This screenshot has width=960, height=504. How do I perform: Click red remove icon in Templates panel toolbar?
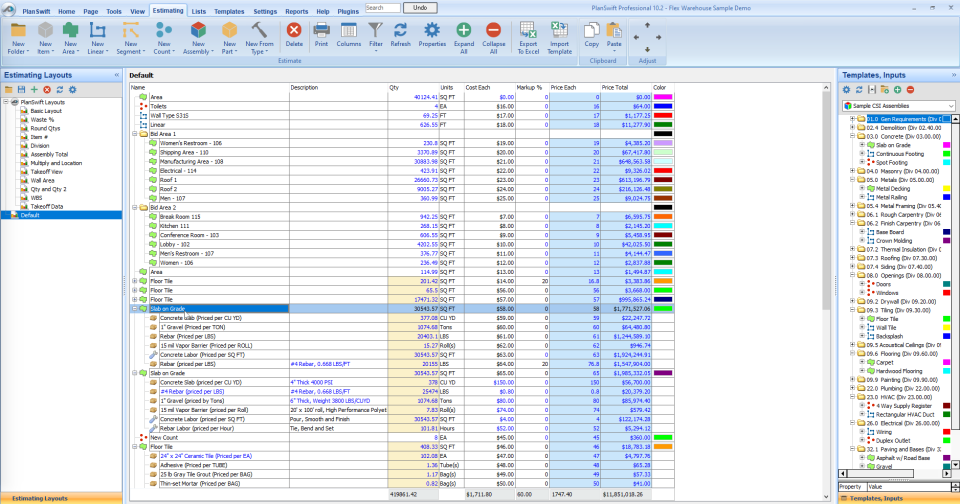click(910, 89)
